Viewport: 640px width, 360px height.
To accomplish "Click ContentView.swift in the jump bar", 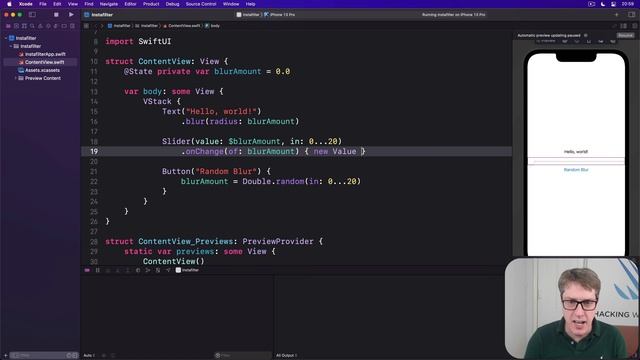I will (182, 26).
